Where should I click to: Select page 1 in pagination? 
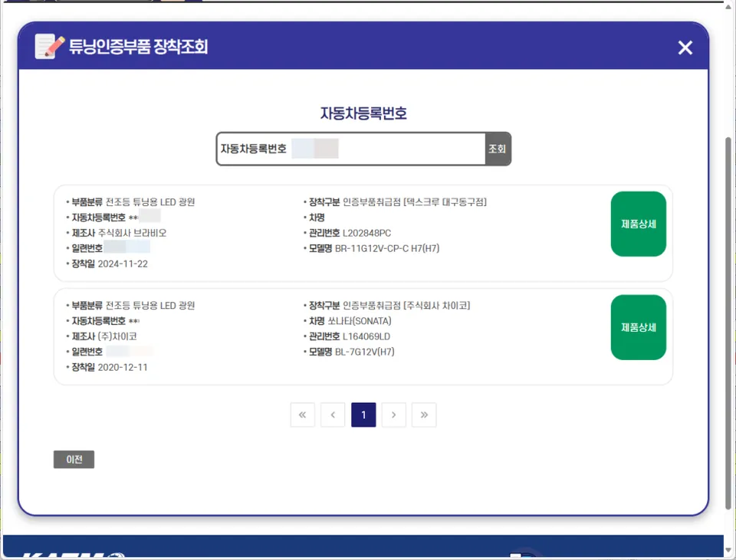pos(363,414)
